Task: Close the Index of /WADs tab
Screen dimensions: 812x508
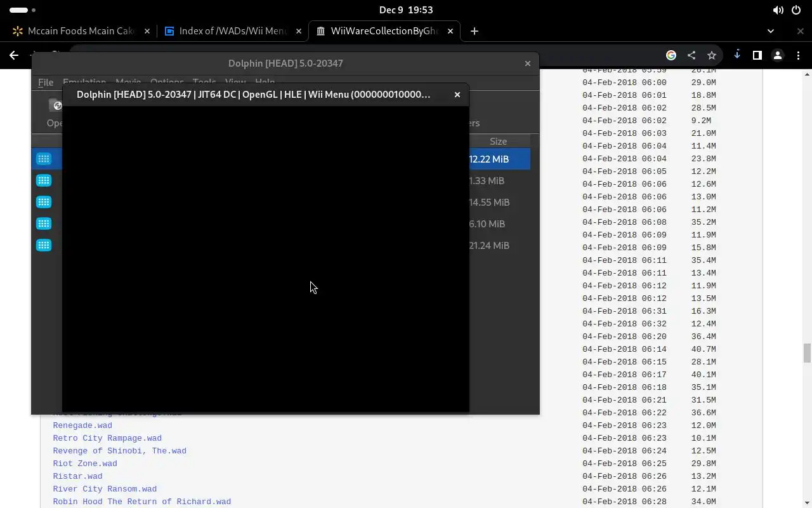Action: point(299,31)
